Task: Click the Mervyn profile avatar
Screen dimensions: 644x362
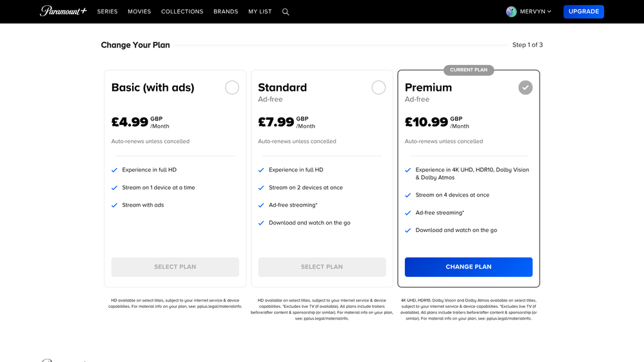Action: (511, 12)
